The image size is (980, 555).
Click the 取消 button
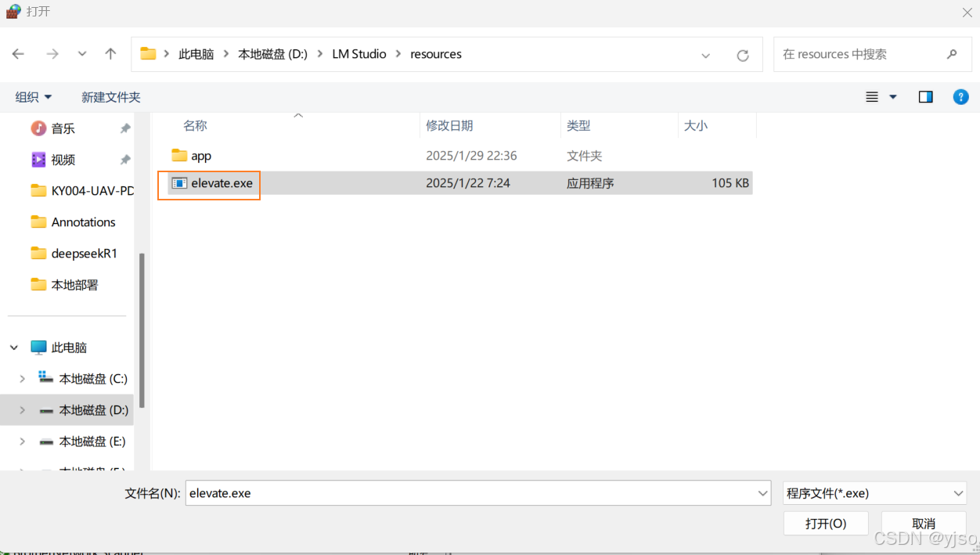924,524
